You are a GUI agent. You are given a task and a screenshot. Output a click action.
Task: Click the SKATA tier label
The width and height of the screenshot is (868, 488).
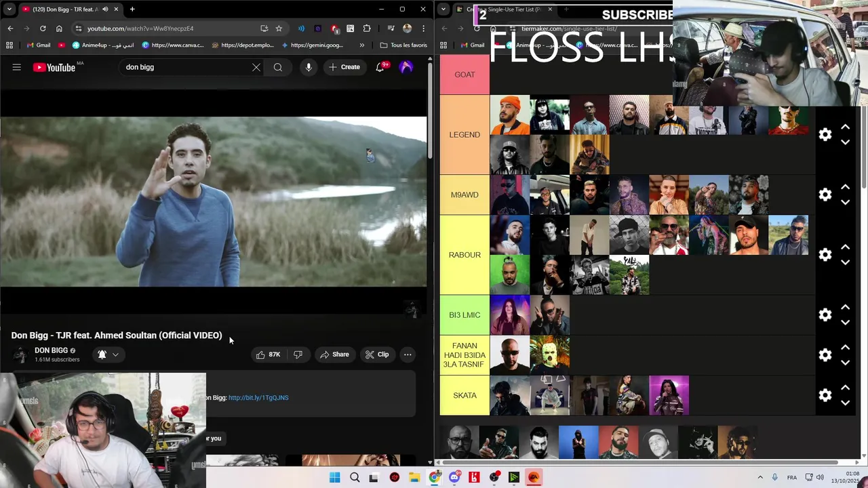pyautogui.click(x=465, y=395)
